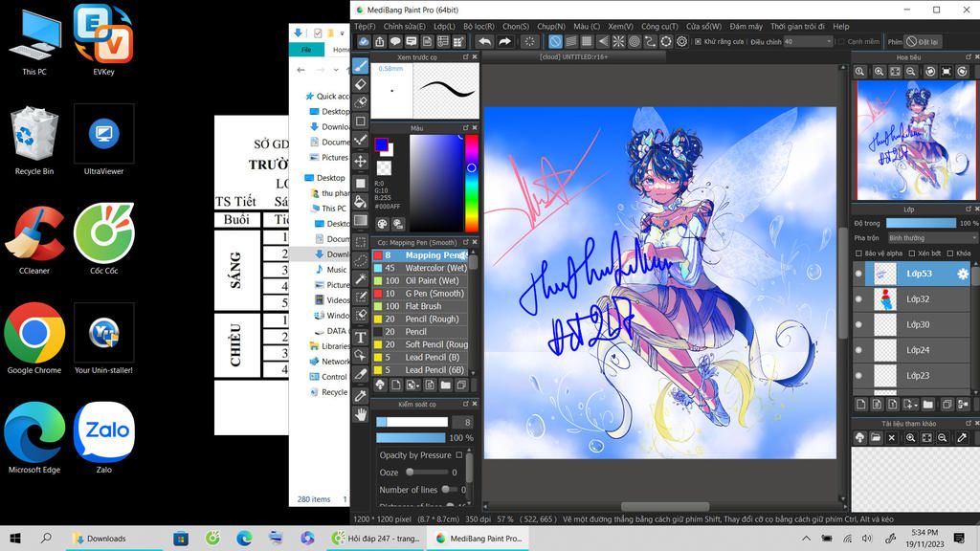
Task: Enable the concentric circle snap guide
Action: pos(635,42)
